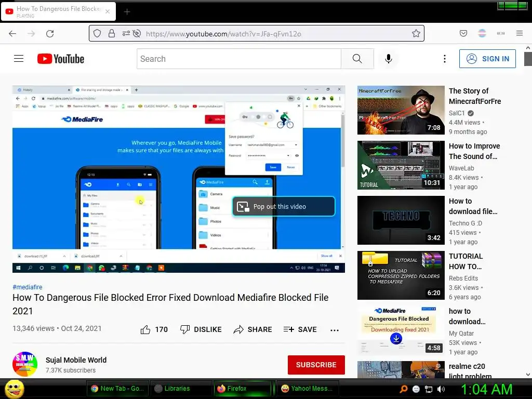Screen dimensions: 532x399
Task: Open the padlock site security info
Action: (x=112, y=33)
